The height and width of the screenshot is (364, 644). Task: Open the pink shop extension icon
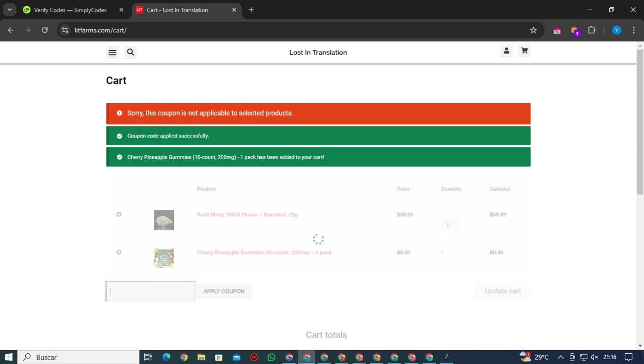[557, 31]
